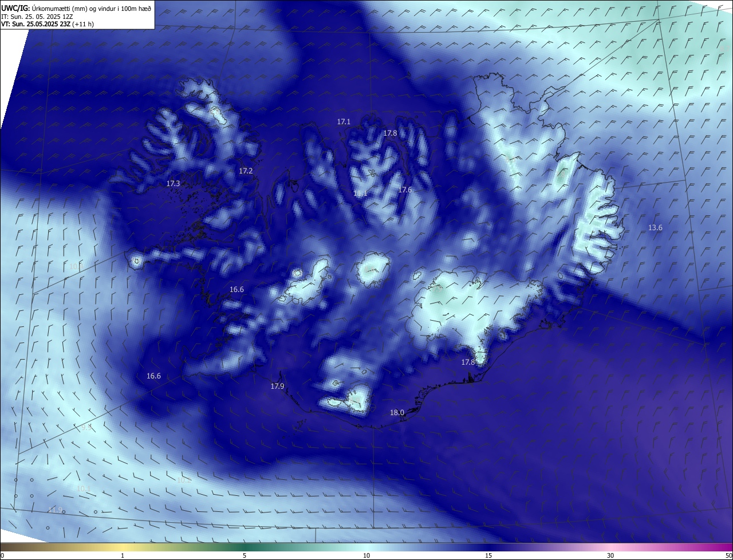Click the 10 tick on the color scale

click(x=366, y=556)
